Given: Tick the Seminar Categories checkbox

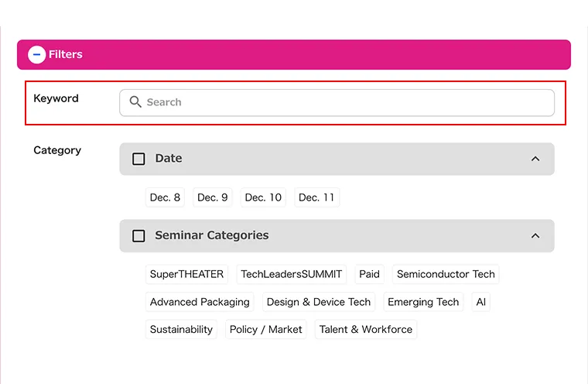Looking at the screenshot, I should click(138, 235).
